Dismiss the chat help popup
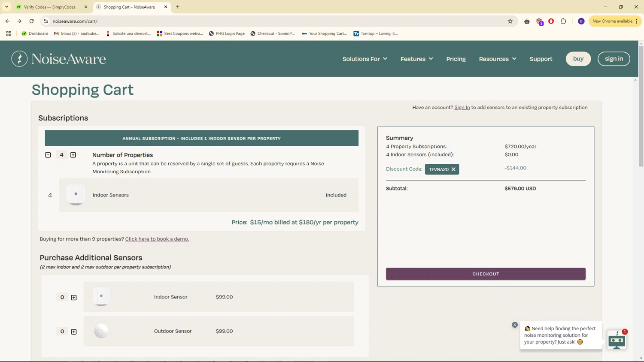This screenshot has height=362, width=644. (x=515, y=325)
